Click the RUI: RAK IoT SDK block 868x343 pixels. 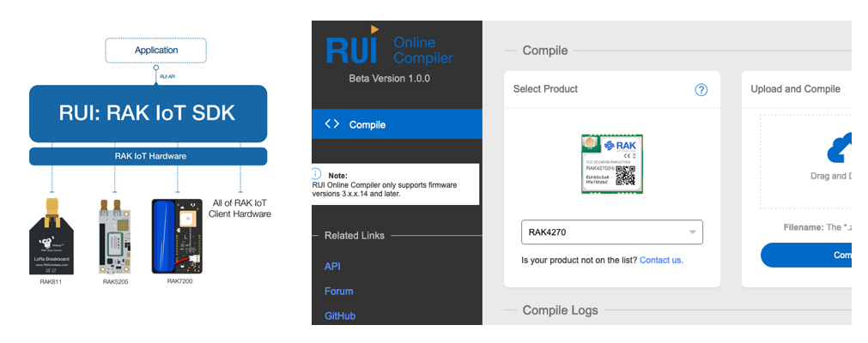pyautogui.click(x=148, y=113)
